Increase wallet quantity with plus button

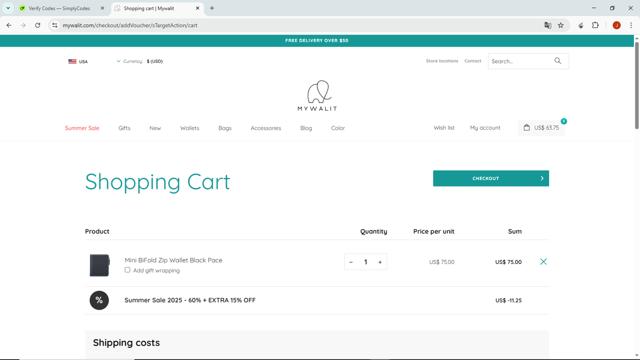(380, 262)
